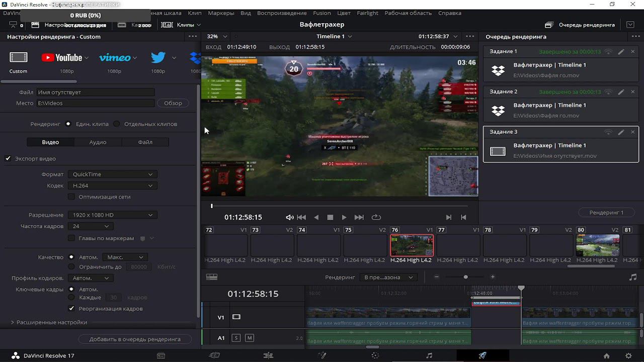
Task: Open Project Settings gear icon
Action: 628,356
